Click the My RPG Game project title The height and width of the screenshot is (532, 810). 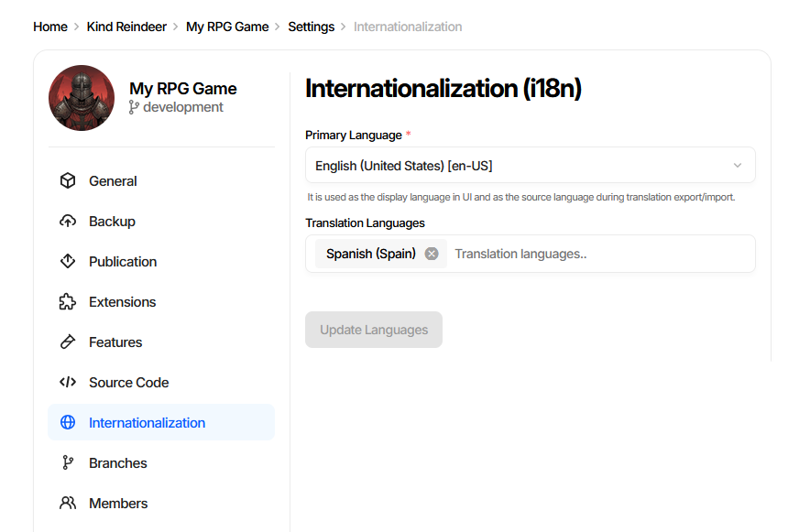[183, 88]
